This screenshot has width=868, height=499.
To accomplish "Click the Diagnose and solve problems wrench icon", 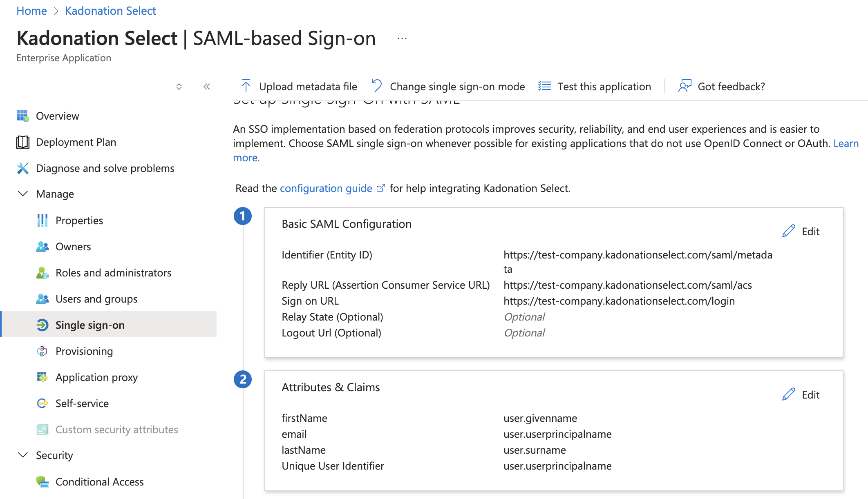I will 23,168.
